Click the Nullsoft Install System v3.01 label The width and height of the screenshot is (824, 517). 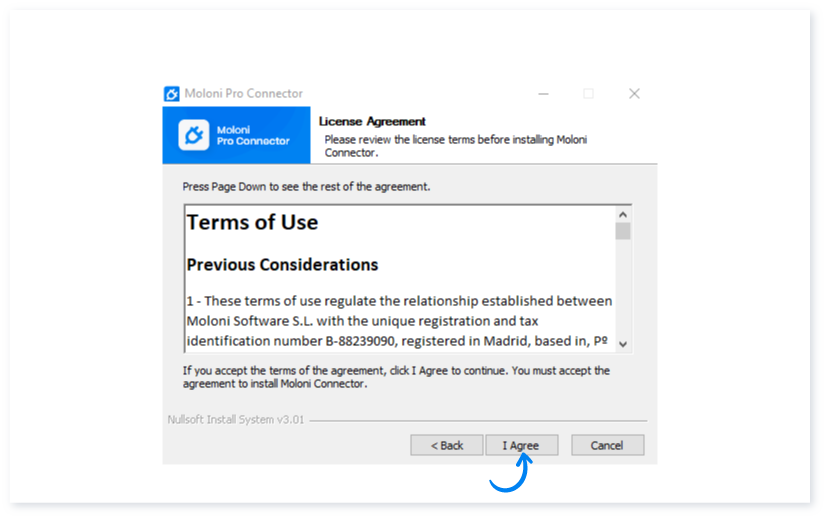tap(235, 419)
